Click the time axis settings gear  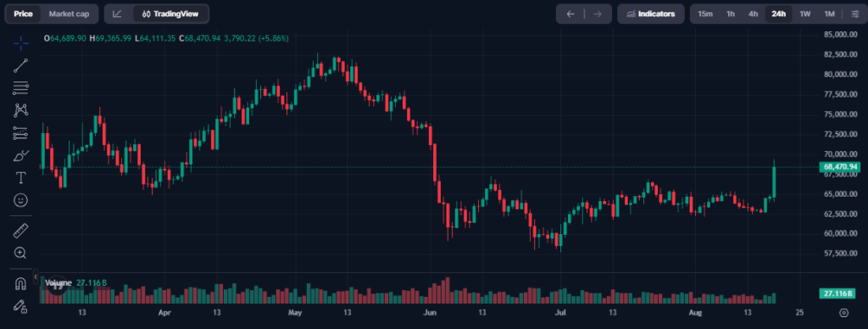pos(843,313)
